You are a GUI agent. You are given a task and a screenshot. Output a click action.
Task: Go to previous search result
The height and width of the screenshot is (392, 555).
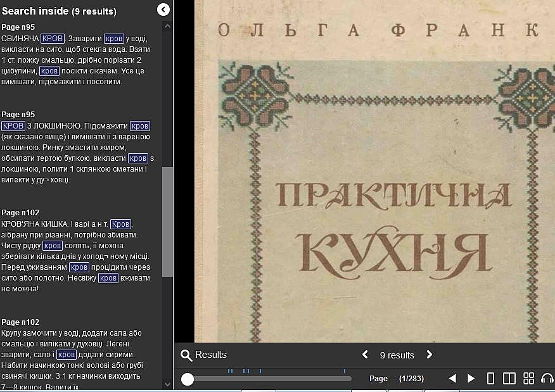[x=365, y=355]
